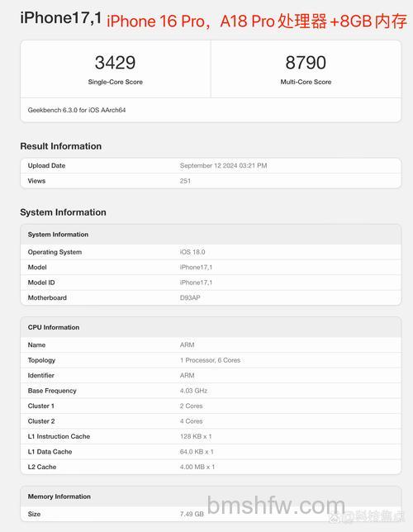
Task: Click the Size label in Memory Information
Action: pos(34,515)
